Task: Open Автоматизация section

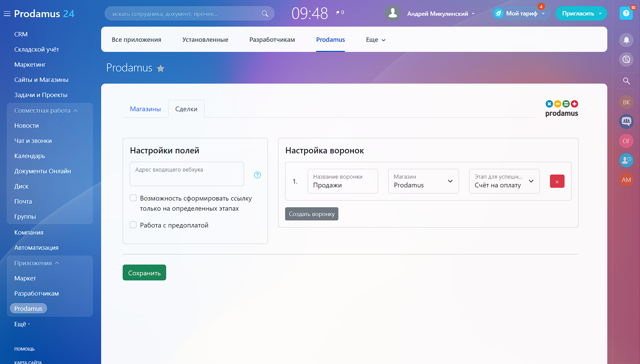Action: [36, 248]
